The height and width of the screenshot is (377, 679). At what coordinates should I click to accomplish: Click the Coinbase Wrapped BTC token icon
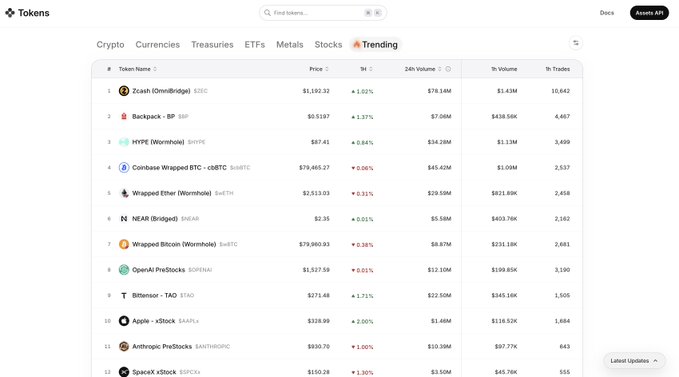(x=124, y=168)
